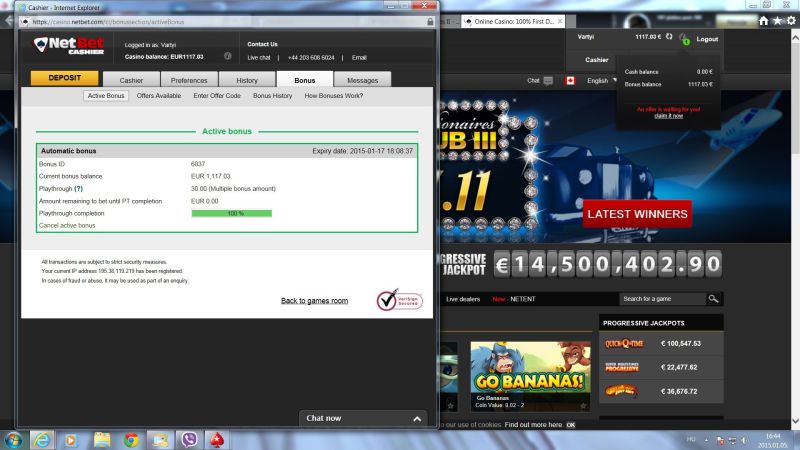Click the game search magnifier icon
This screenshot has width=800, height=450.
coord(714,298)
